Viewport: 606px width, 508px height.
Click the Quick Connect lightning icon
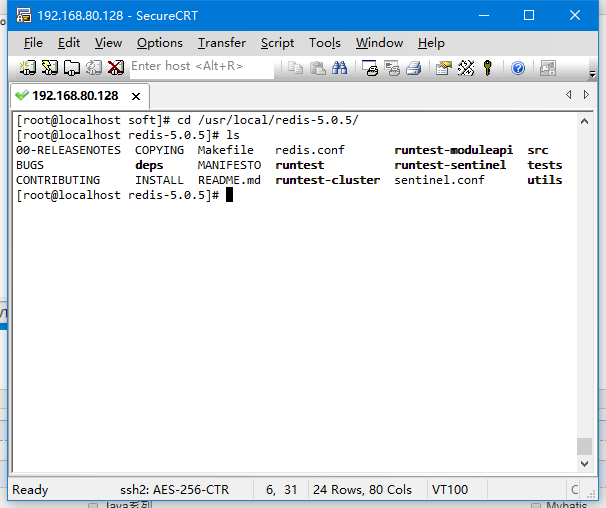tap(50, 68)
